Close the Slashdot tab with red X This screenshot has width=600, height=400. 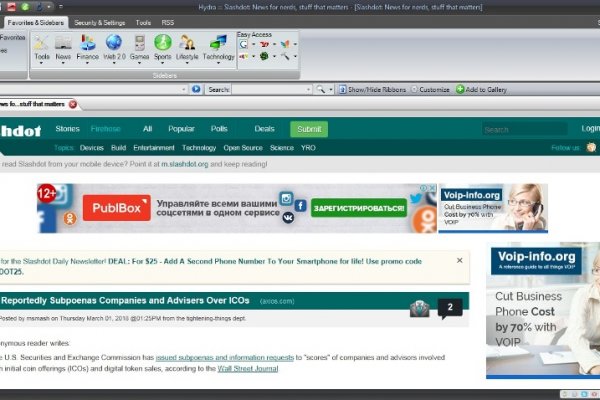[x=73, y=104]
